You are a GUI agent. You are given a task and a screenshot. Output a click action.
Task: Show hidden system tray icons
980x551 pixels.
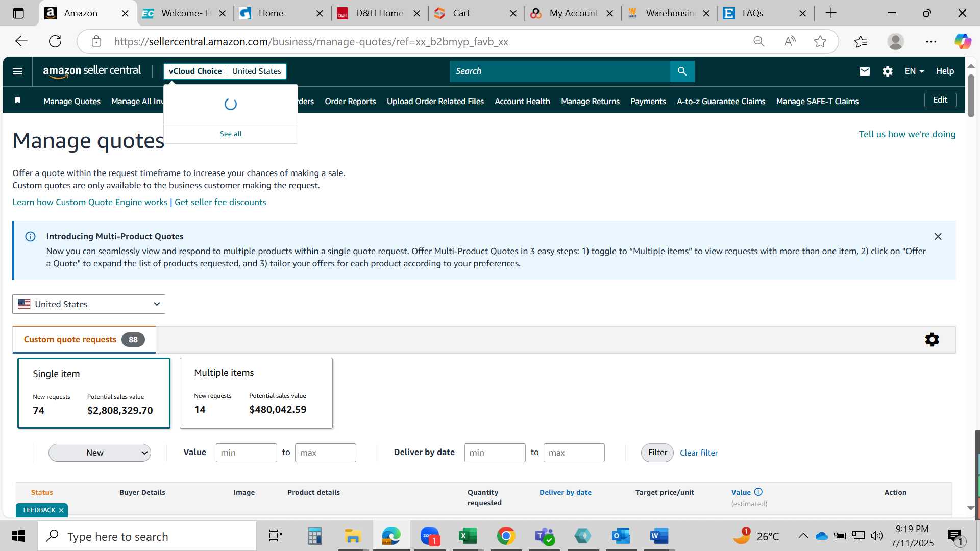click(x=803, y=536)
